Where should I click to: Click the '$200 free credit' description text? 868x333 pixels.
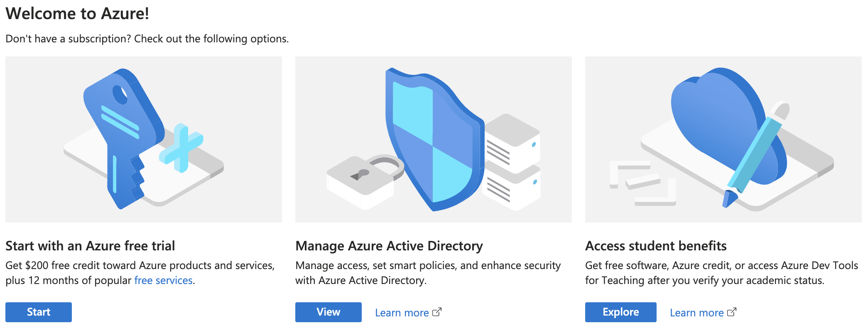(140, 273)
